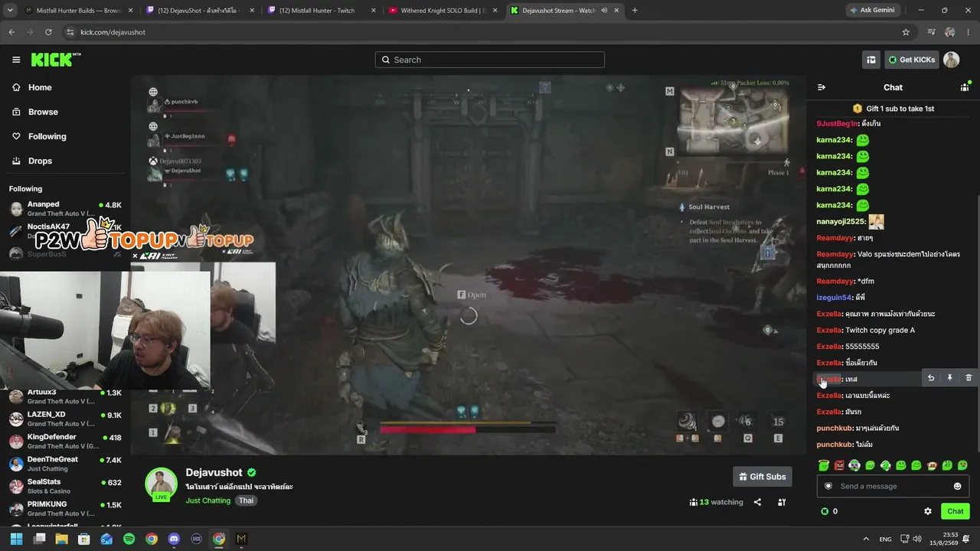
Task: Open Spotify from the taskbar
Action: click(x=129, y=539)
